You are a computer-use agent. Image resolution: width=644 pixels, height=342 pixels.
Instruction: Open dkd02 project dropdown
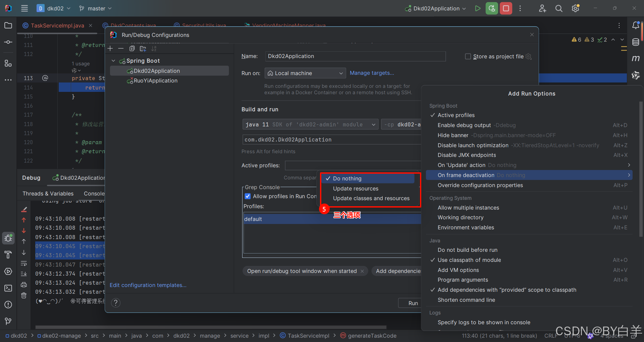click(54, 8)
